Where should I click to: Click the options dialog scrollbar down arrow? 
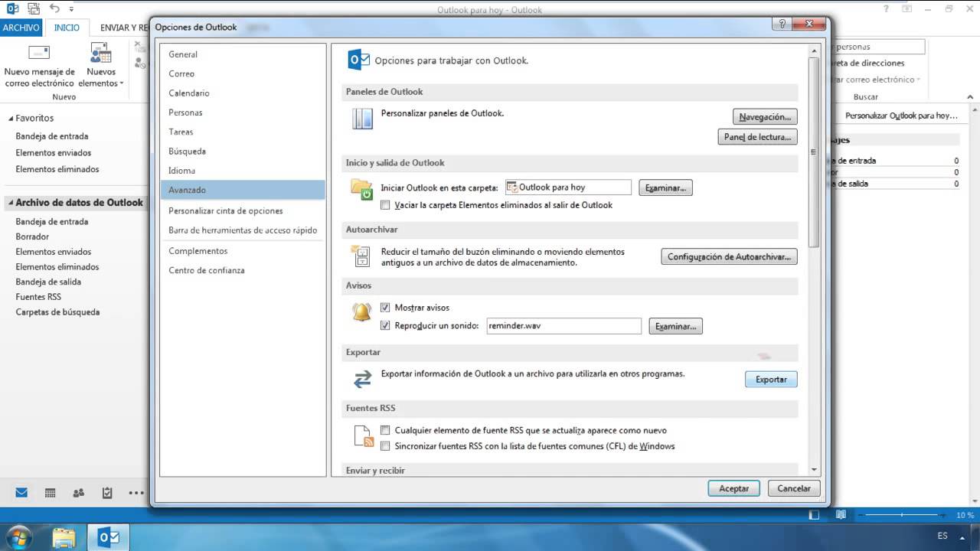coord(814,470)
